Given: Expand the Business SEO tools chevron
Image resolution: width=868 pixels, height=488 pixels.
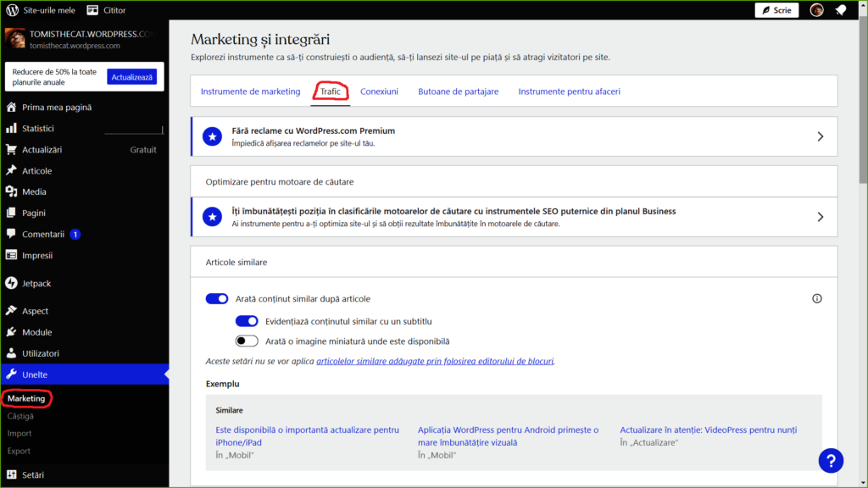Looking at the screenshot, I should (x=820, y=217).
